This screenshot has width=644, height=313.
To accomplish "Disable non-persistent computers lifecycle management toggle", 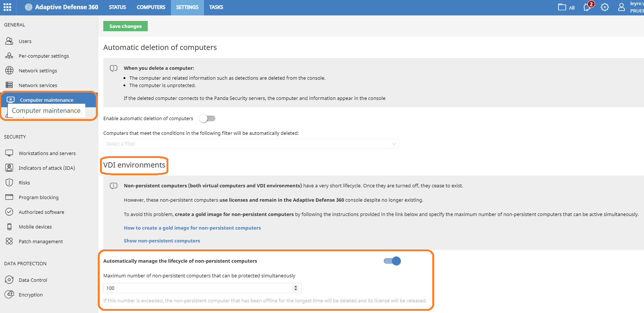I will (392, 261).
